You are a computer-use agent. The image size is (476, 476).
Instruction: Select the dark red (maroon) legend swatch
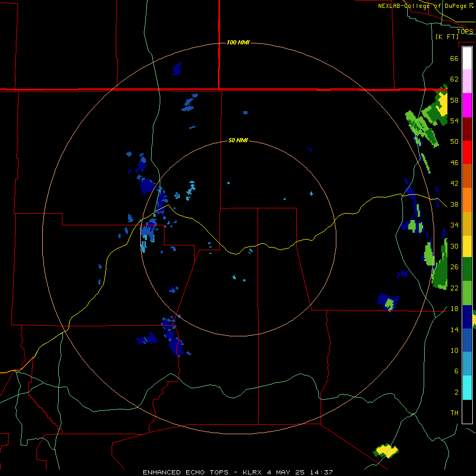pyautogui.click(x=467, y=129)
